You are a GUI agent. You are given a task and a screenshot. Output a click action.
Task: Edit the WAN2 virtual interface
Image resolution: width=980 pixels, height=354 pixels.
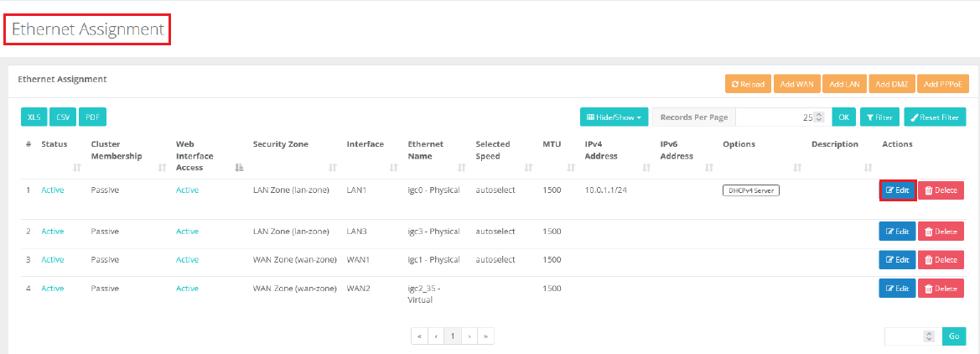[x=897, y=289]
